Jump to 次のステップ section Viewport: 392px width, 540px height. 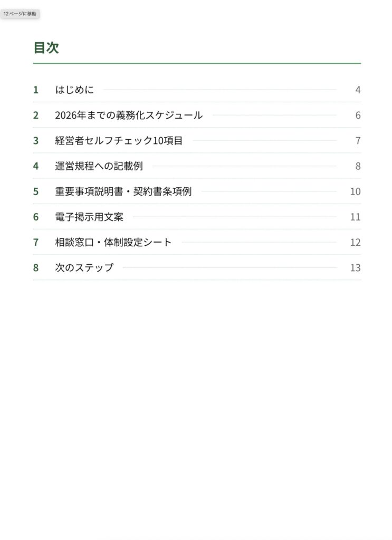(197, 268)
